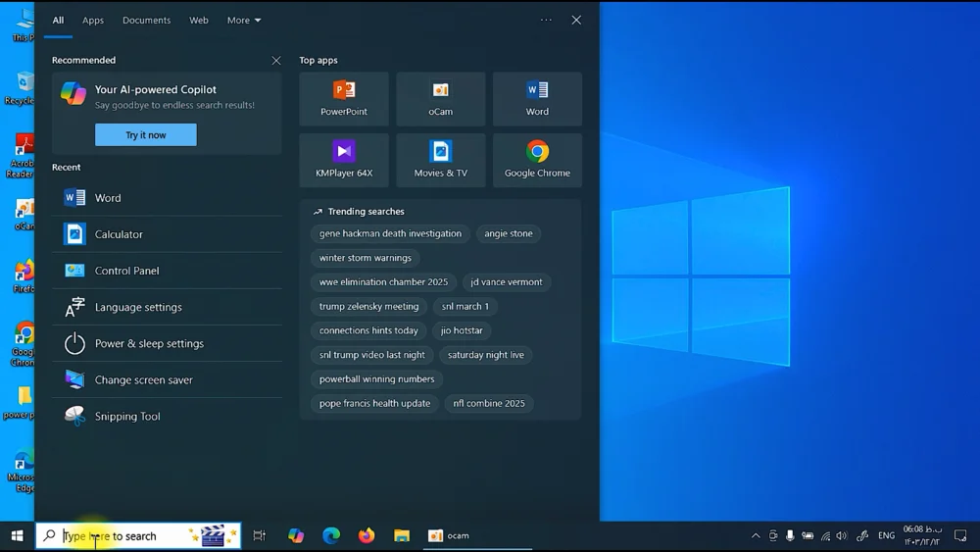This screenshot has width=980, height=552.
Task: Open microphone tray icon
Action: coord(790,535)
